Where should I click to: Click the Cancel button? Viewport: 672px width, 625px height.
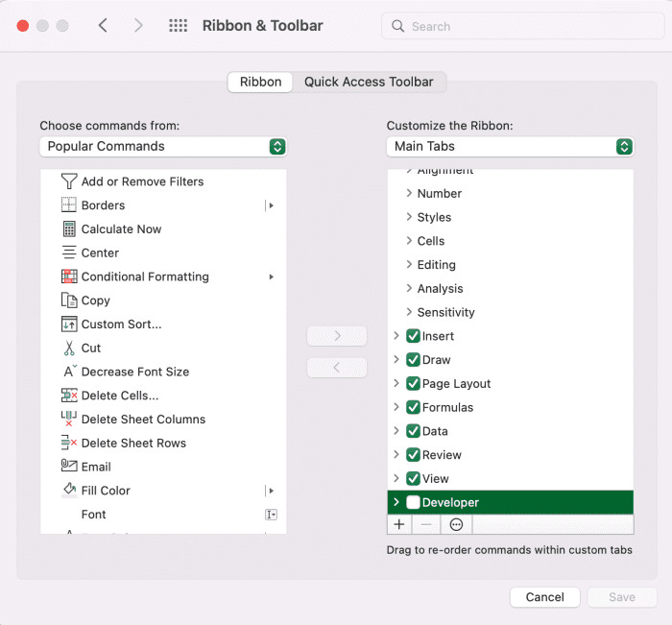(x=544, y=597)
